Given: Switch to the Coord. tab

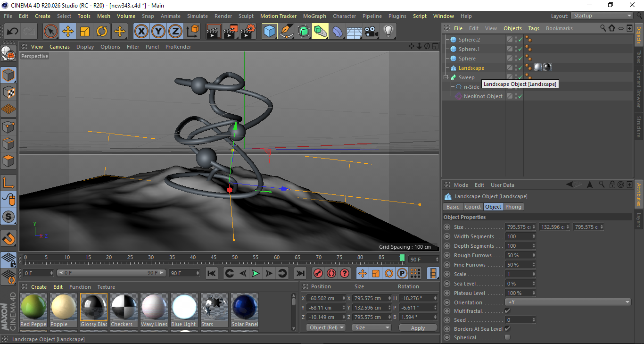Looking at the screenshot, I should (x=473, y=207).
